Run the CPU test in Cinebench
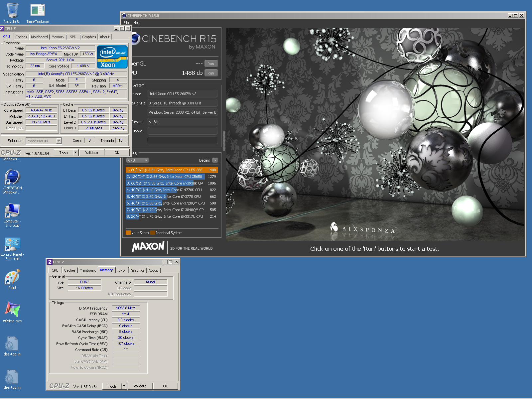 (x=211, y=73)
